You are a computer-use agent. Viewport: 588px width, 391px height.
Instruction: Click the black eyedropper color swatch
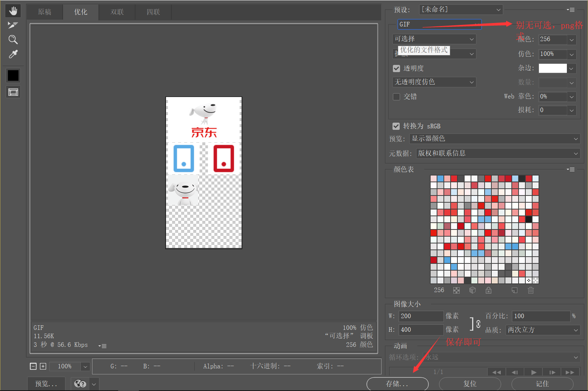pyautogui.click(x=13, y=75)
